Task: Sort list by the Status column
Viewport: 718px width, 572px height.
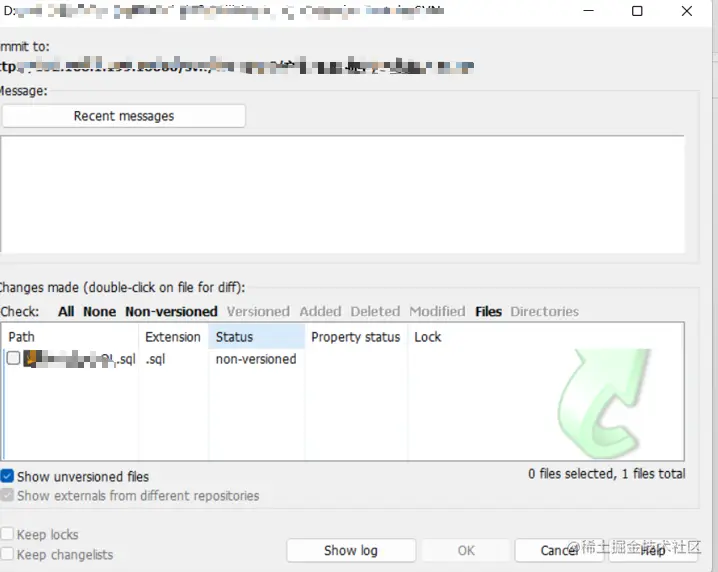Action: pos(256,337)
